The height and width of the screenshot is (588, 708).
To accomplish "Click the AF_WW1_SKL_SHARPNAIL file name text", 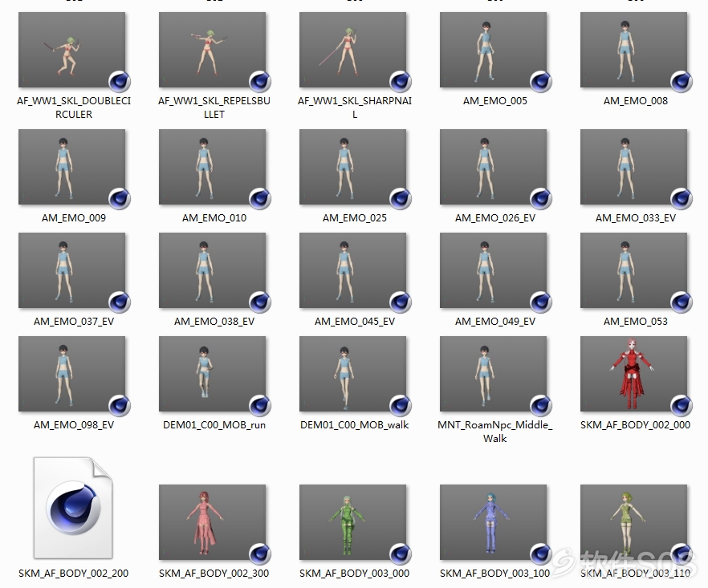I will point(355,107).
